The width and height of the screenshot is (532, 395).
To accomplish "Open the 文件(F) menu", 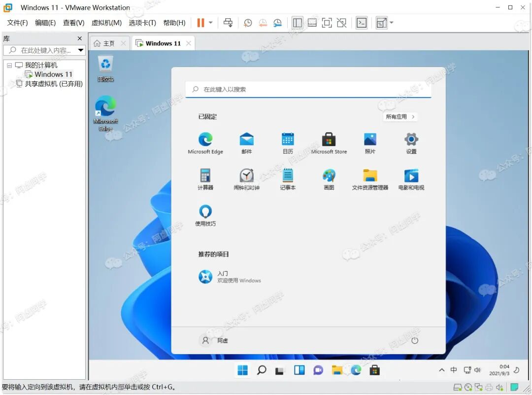I will [x=17, y=23].
